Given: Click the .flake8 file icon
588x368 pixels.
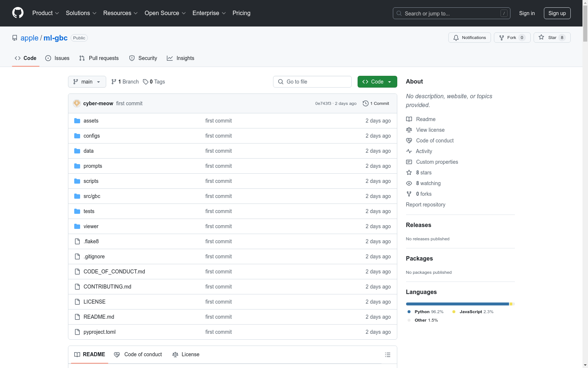Looking at the screenshot, I should pos(77,241).
